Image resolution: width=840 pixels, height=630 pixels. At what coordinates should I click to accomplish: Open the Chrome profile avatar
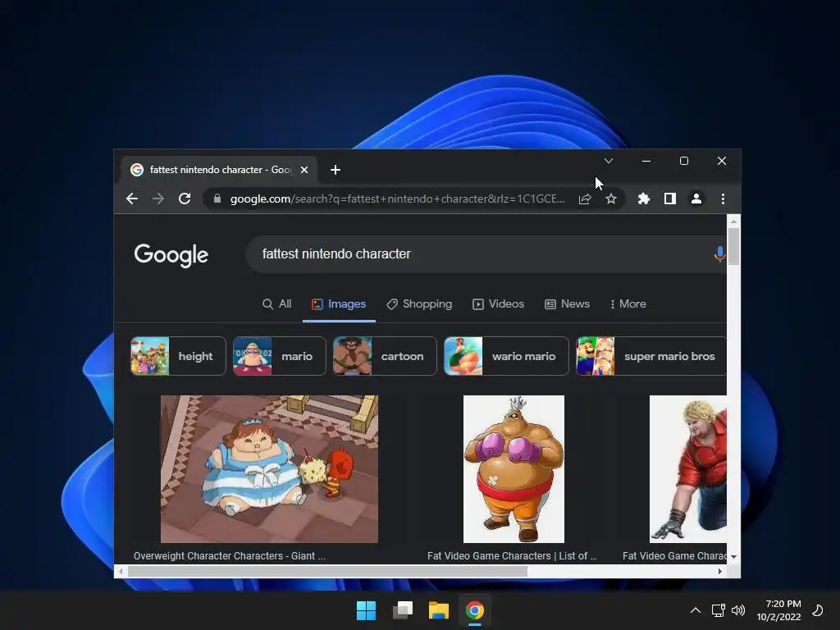pos(696,199)
